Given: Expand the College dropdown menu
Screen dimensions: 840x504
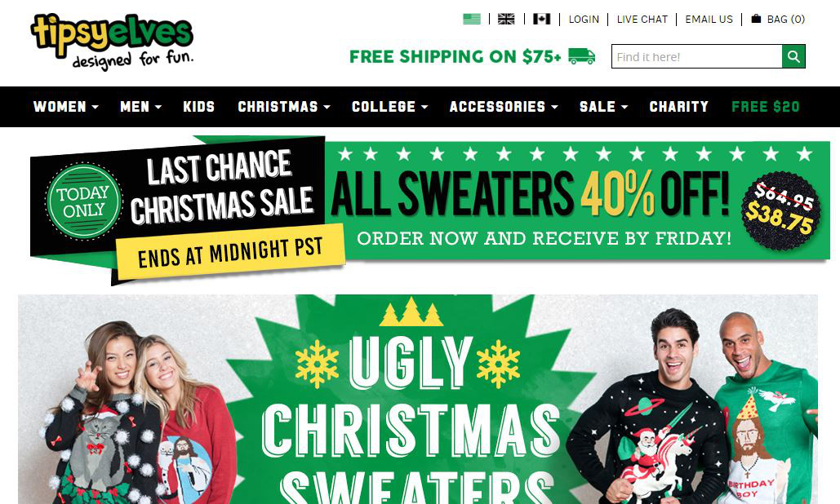Looking at the screenshot, I should pos(390,107).
